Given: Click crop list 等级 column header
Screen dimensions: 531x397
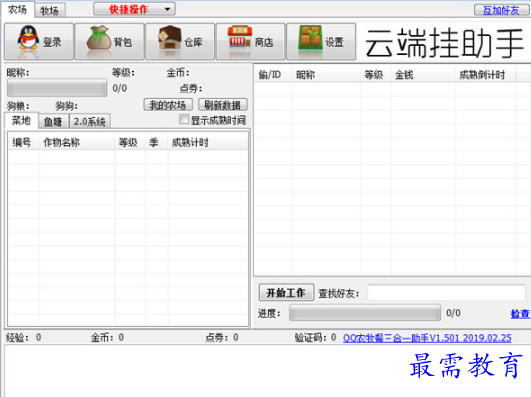Looking at the screenshot, I should (130, 143).
